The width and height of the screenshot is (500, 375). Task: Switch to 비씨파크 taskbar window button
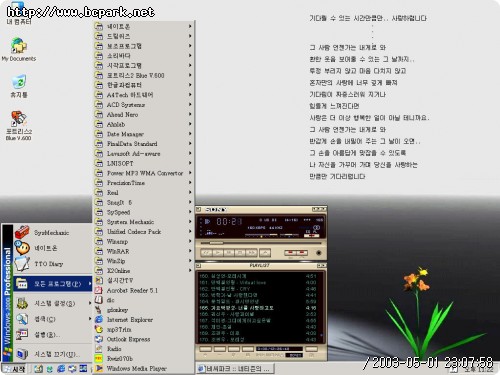point(235,369)
